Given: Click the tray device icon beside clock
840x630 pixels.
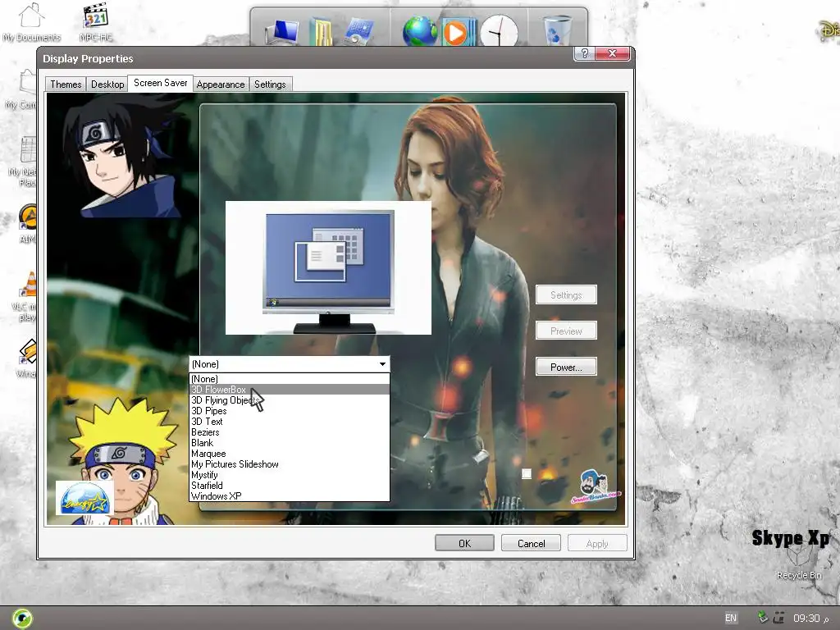Looking at the screenshot, I should (779, 618).
